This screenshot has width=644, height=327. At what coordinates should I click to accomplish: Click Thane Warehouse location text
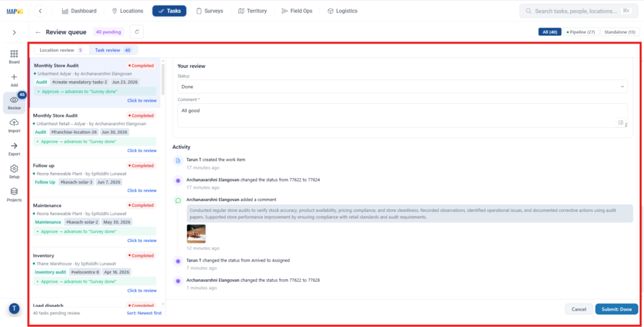click(54, 263)
